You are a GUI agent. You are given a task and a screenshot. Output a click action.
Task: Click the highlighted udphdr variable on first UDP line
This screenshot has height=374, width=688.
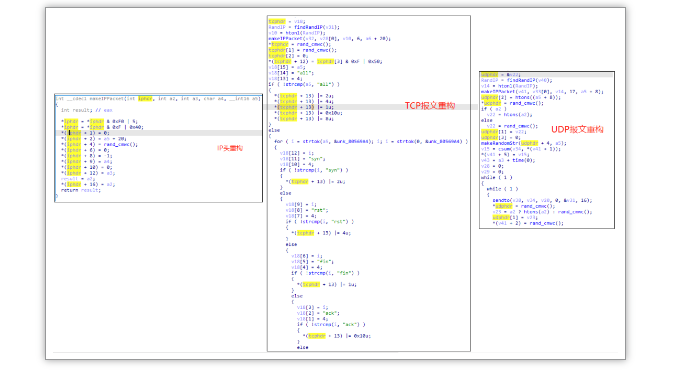coord(489,75)
